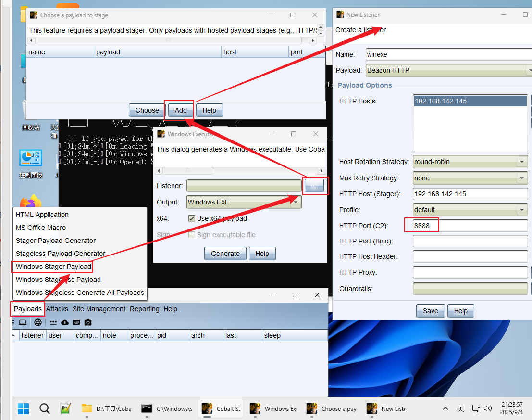Click the HTTP Host Header field

point(470,256)
